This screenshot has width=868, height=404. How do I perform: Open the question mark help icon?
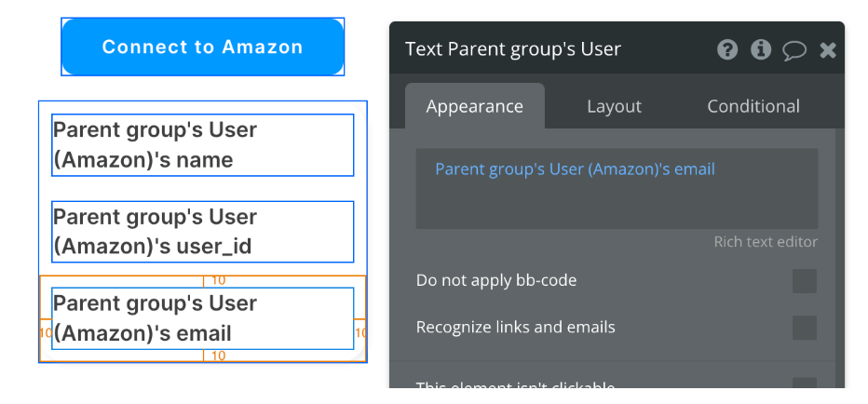[726, 50]
